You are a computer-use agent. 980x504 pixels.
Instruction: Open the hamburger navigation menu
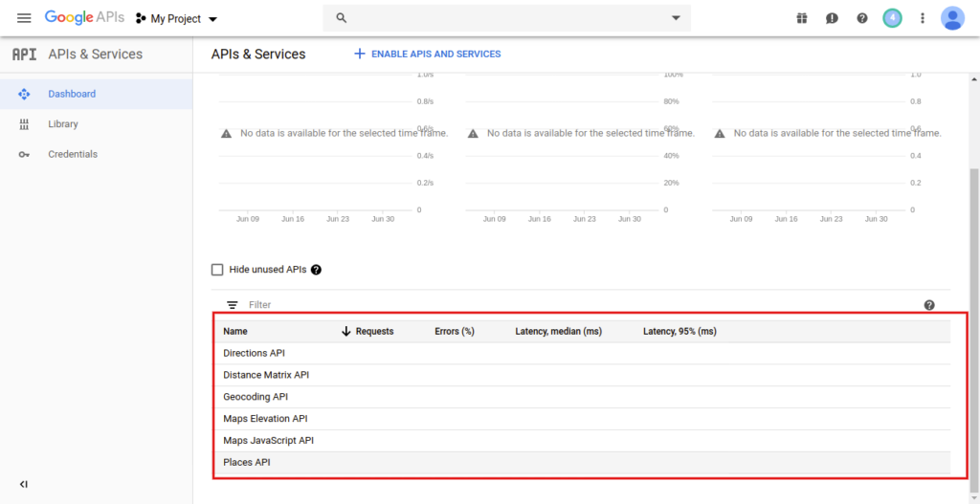pos(24,18)
